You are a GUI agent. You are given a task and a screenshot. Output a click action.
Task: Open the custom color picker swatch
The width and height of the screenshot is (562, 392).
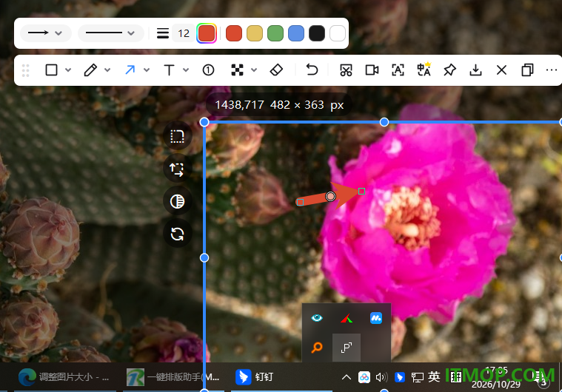tap(207, 33)
